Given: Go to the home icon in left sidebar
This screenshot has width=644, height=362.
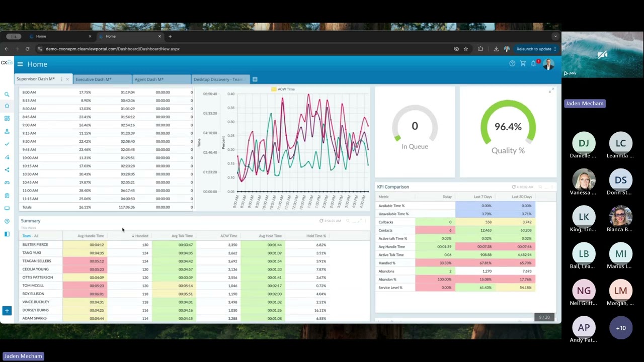Looking at the screenshot, I should pyautogui.click(x=7, y=106).
